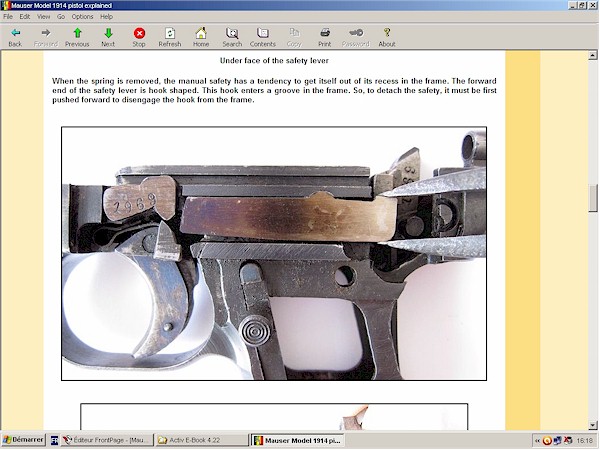Viewport: 600px width, 450px height.
Task: Return to the Home page
Action: [x=201, y=37]
